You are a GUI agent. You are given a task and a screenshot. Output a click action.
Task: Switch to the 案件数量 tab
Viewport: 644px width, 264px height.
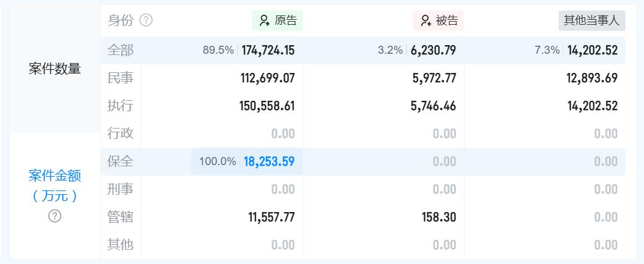coord(54,69)
